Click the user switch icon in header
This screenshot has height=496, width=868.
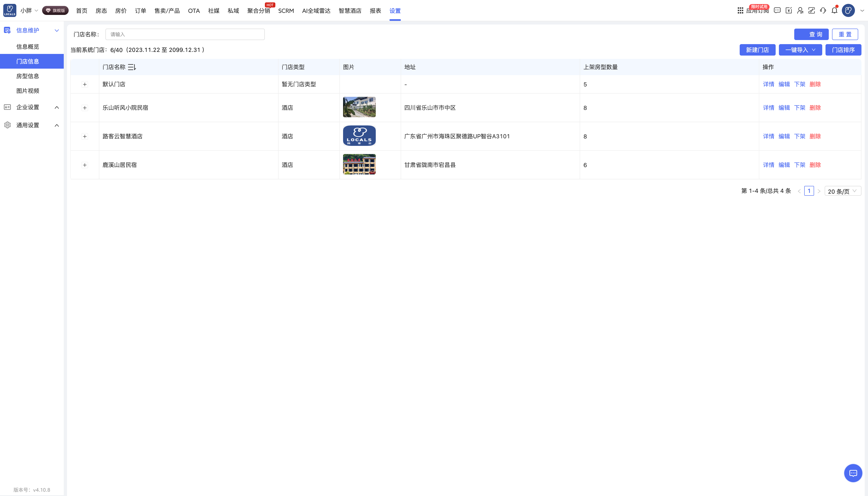(x=800, y=11)
